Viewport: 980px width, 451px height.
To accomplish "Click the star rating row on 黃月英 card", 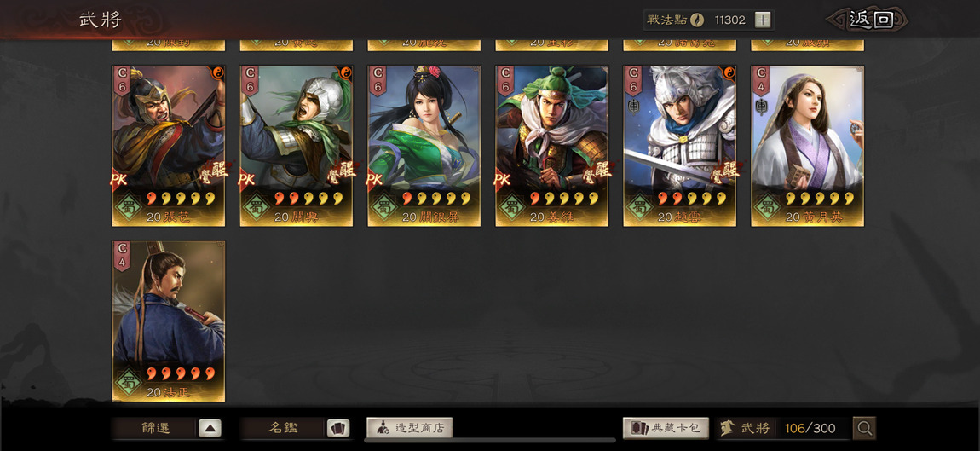I will [x=820, y=199].
